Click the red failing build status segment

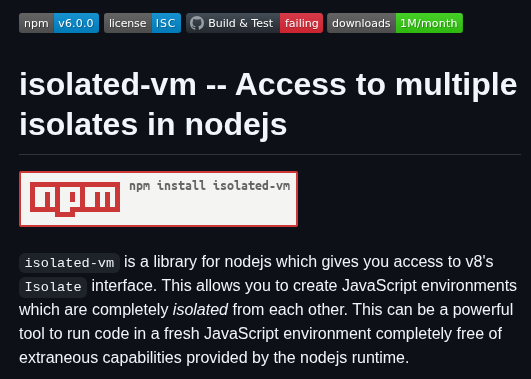301,23
